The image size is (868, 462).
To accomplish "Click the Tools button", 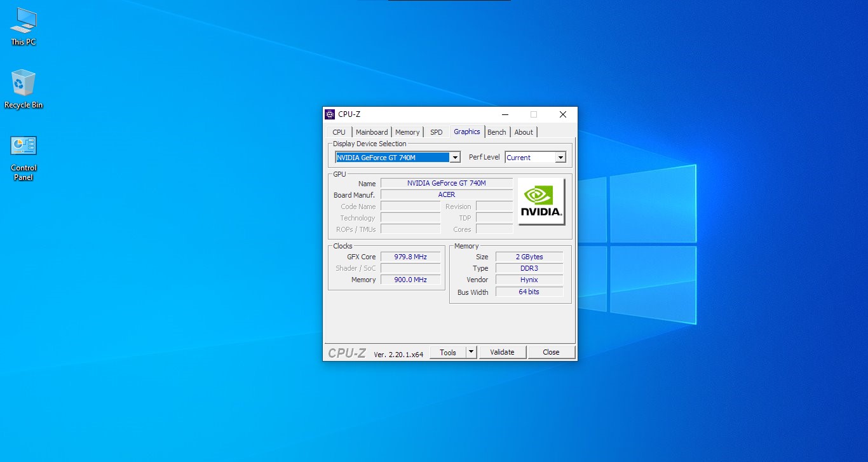I will pos(448,352).
